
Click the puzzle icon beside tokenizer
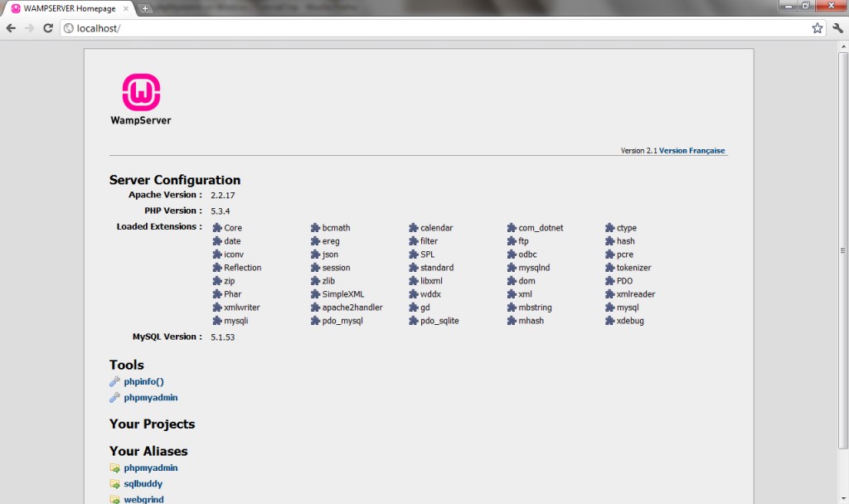[609, 268]
